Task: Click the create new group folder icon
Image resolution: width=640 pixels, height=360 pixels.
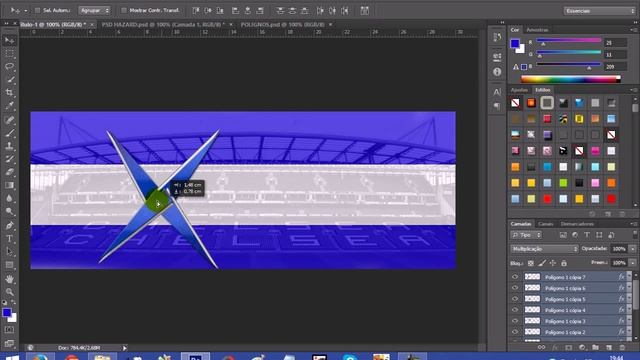Action: [x=596, y=347]
